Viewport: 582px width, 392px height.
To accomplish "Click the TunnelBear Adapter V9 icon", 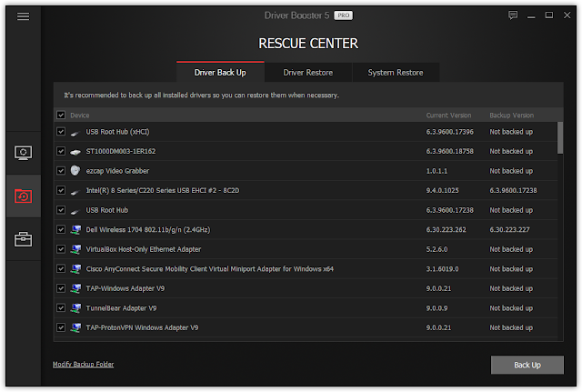I will (75, 308).
